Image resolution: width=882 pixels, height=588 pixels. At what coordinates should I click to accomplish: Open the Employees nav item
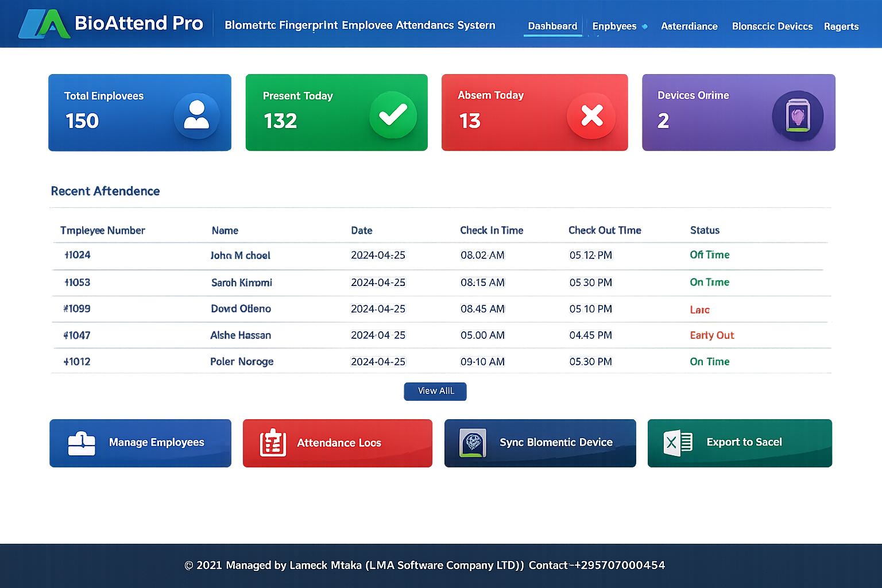tap(614, 26)
